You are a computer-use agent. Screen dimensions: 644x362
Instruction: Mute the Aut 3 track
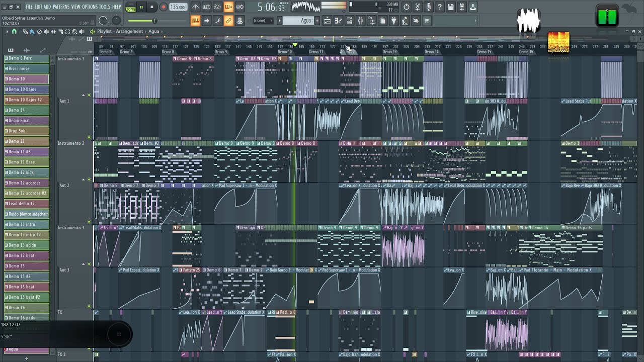[90, 306]
